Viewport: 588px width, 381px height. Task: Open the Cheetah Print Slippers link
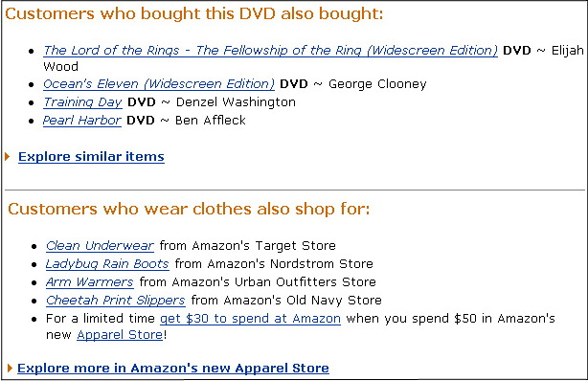tap(116, 300)
